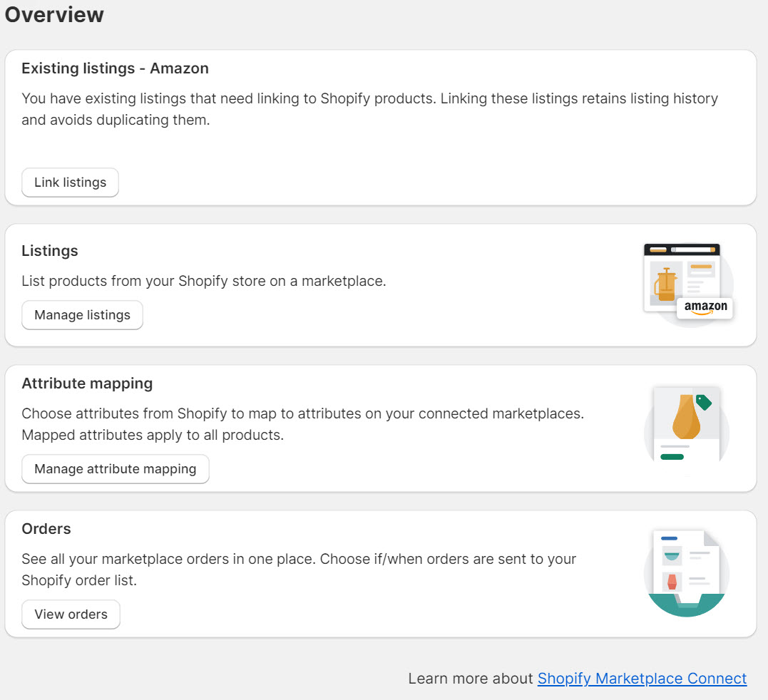Click the Orders card heading
This screenshot has width=768, height=700.
tap(46, 529)
